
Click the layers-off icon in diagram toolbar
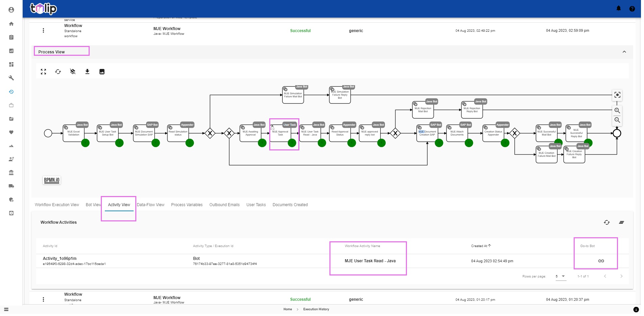tap(73, 72)
